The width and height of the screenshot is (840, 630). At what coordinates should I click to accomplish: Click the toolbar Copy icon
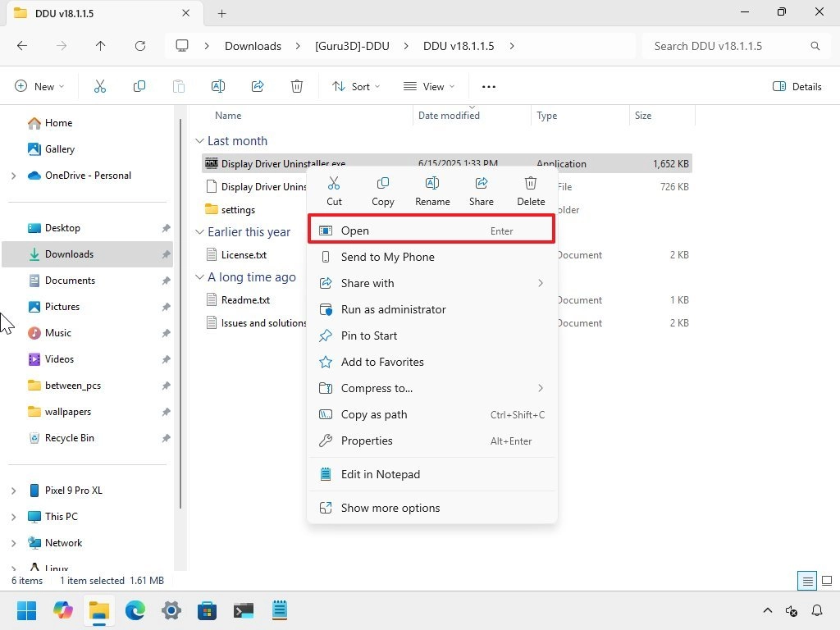pos(139,86)
